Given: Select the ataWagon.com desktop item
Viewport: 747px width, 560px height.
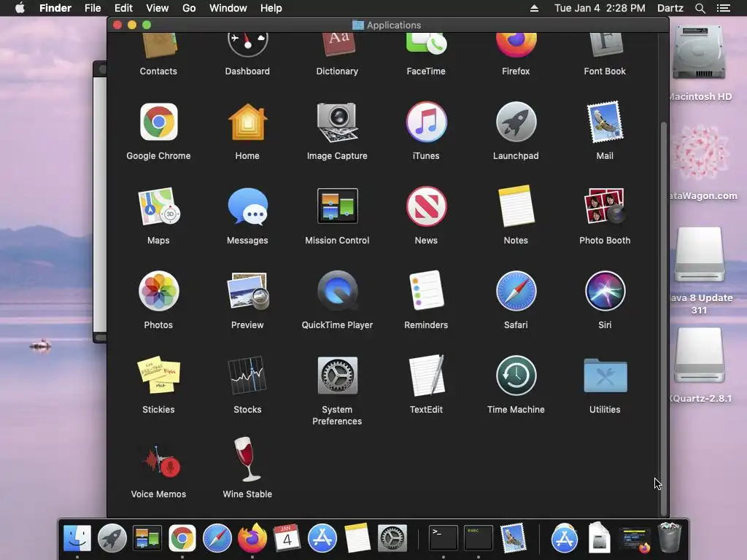Looking at the screenshot, I should pyautogui.click(x=700, y=153).
